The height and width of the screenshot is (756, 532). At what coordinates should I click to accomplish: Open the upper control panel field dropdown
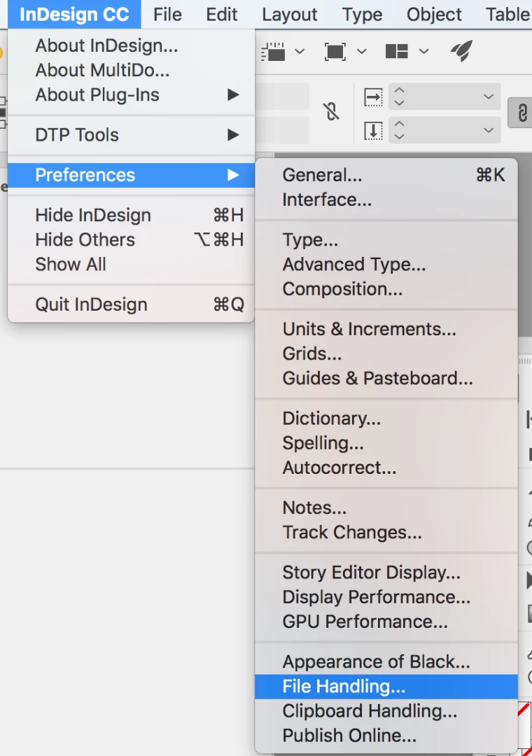click(x=488, y=97)
